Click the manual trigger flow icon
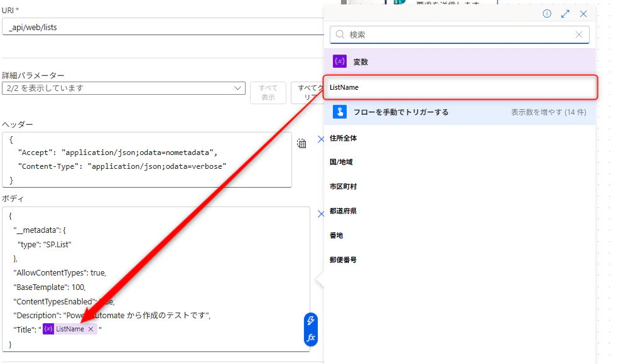Image resolution: width=618 pixels, height=364 pixels. click(x=340, y=112)
